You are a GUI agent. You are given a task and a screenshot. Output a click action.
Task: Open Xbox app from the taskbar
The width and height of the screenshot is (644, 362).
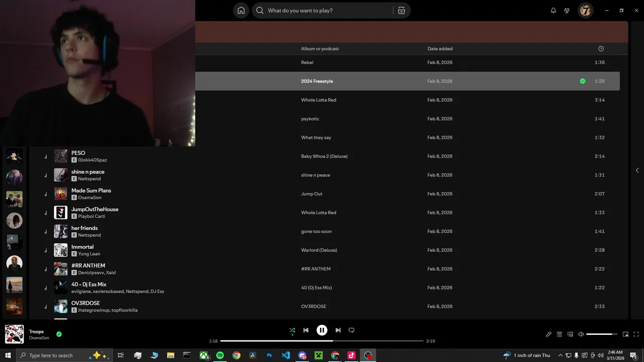(204, 355)
